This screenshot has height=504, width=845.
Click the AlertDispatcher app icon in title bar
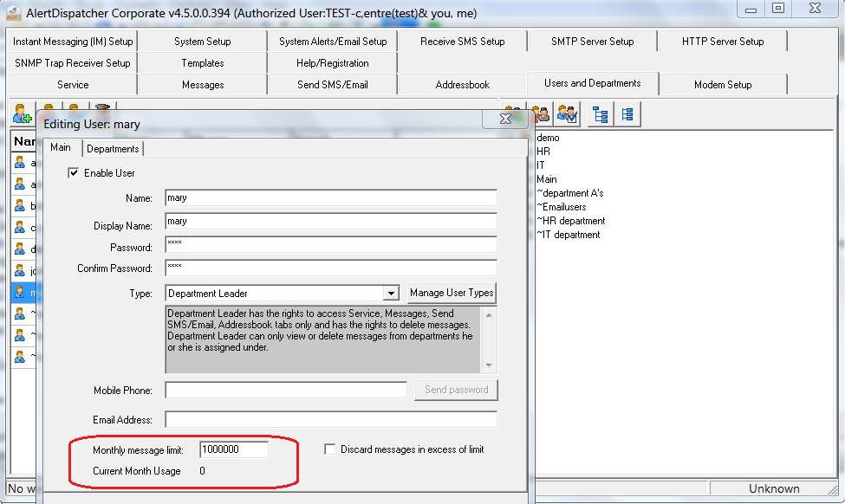tap(14, 13)
